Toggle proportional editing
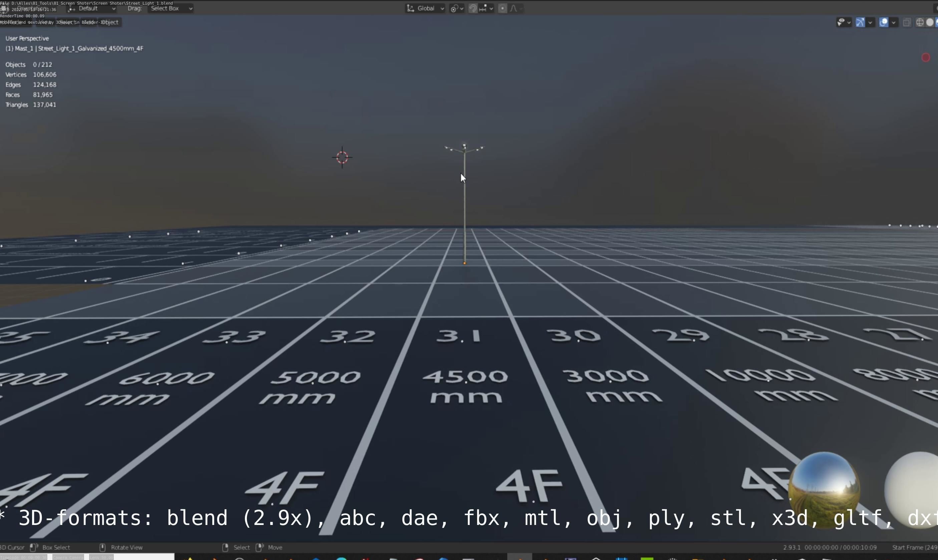938x560 pixels. click(x=503, y=8)
